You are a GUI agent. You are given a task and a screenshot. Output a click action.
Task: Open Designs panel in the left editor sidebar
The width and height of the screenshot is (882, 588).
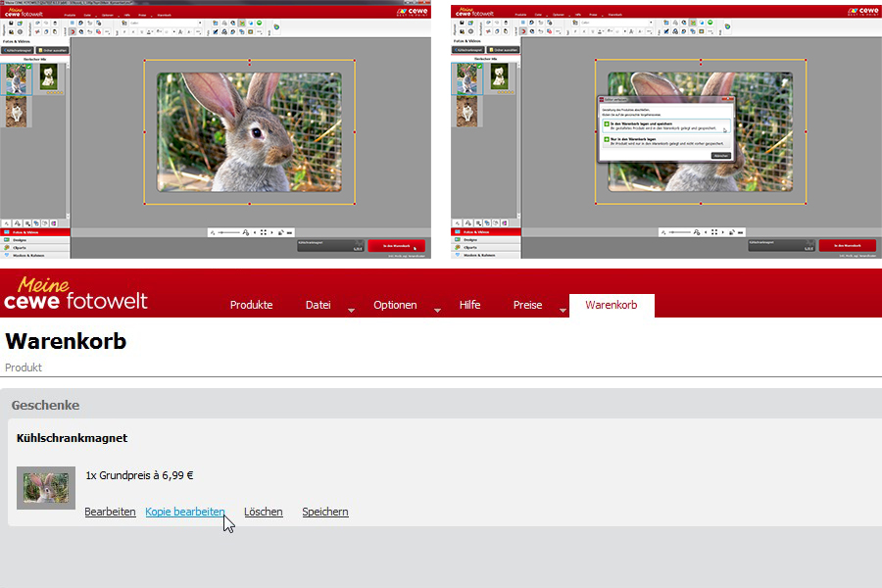point(35,240)
